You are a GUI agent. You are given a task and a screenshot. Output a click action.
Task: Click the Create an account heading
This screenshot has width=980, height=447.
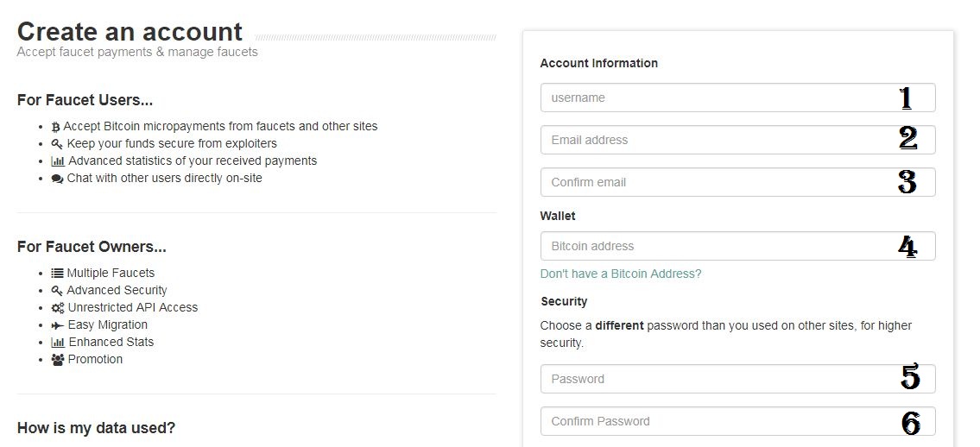tap(130, 32)
